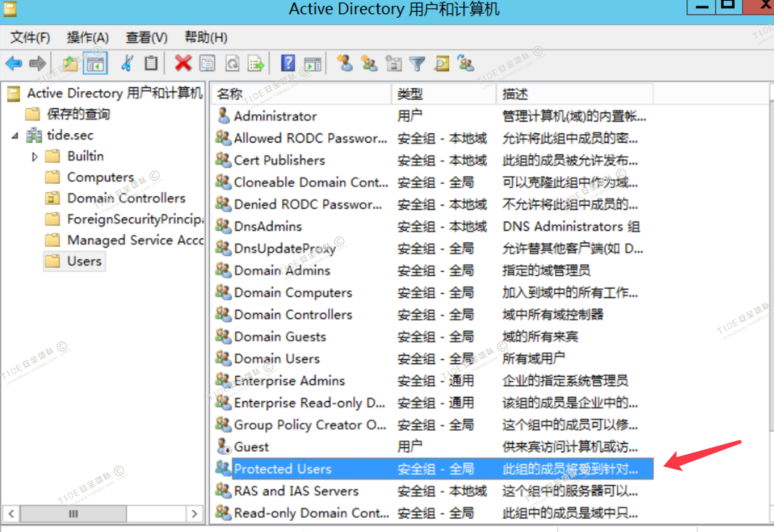Delete selected object with the red X icon

[183, 63]
